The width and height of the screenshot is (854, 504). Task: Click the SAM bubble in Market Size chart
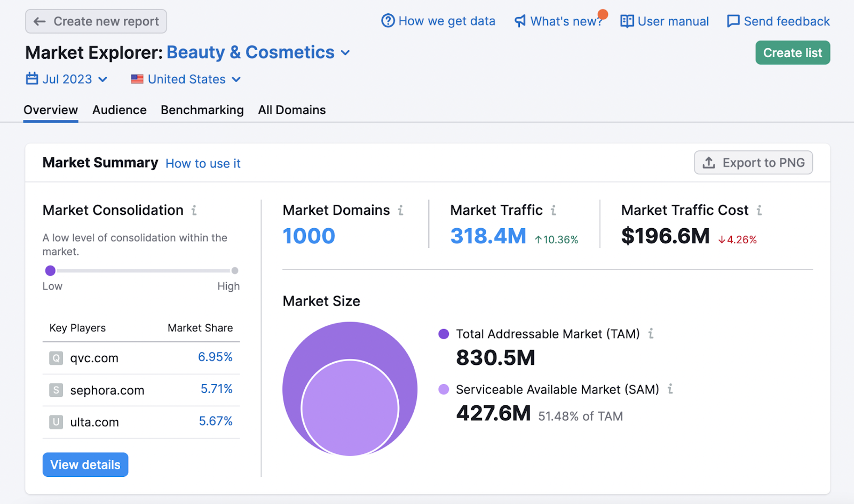[x=350, y=408]
